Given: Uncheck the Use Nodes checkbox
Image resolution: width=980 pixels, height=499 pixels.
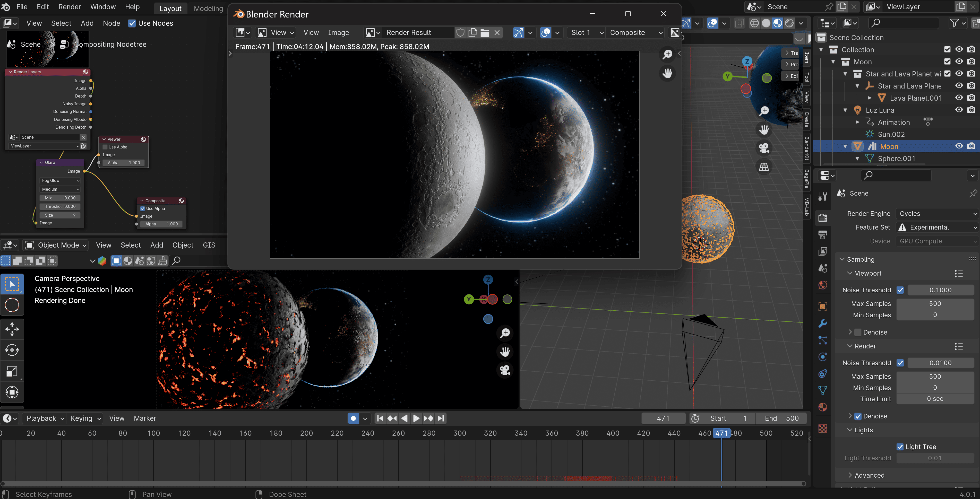Looking at the screenshot, I should tap(132, 23).
